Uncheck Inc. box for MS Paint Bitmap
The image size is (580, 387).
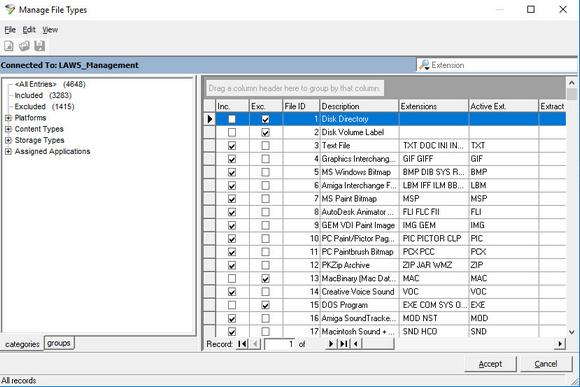(232, 199)
